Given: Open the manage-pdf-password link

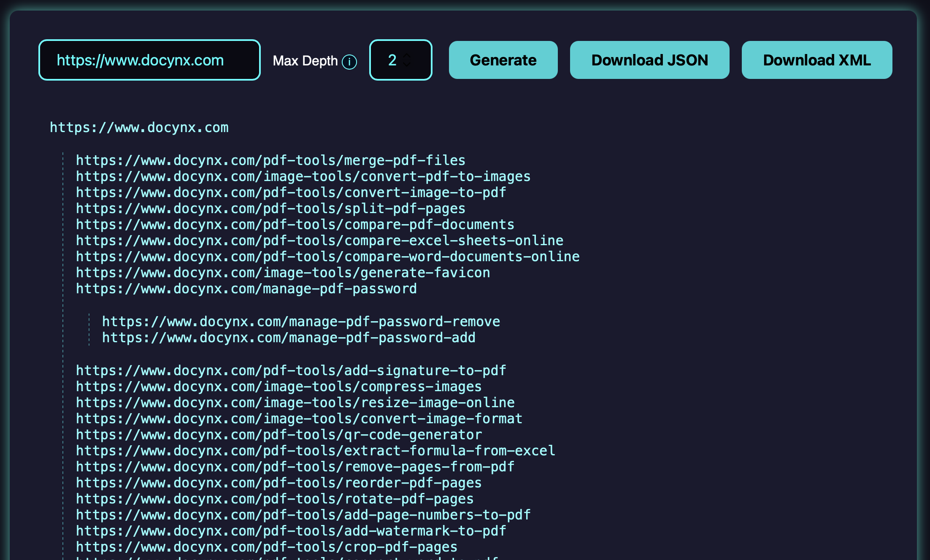Looking at the screenshot, I should click(246, 289).
